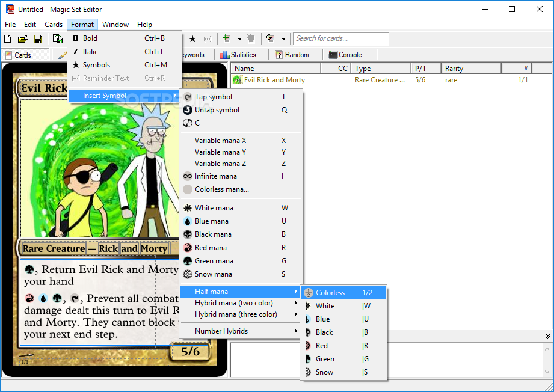
Task: Insert half Black mana
Action: click(343, 332)
